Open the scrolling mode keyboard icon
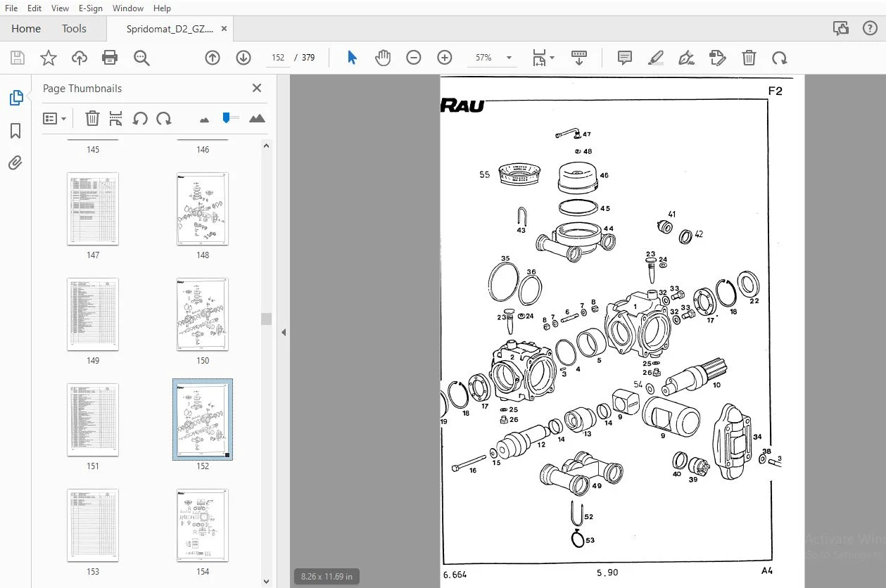This screenshot has height=588, width=886. [x=579, y=58]
